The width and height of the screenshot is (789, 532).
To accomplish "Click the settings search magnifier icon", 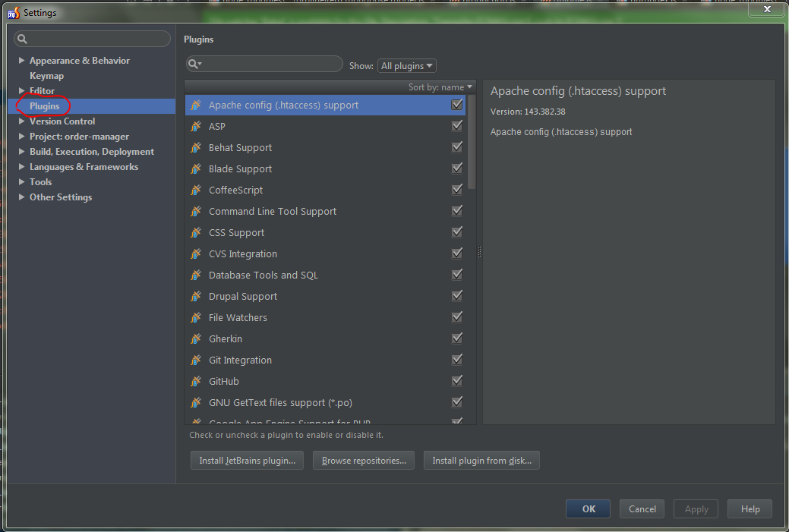I will click(x=22, y=39).
